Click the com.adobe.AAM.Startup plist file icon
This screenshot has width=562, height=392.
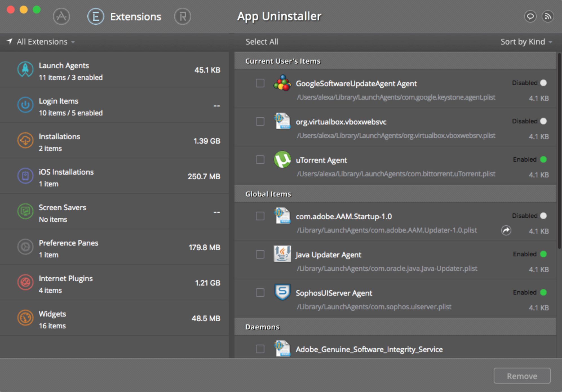click(282, 216)
